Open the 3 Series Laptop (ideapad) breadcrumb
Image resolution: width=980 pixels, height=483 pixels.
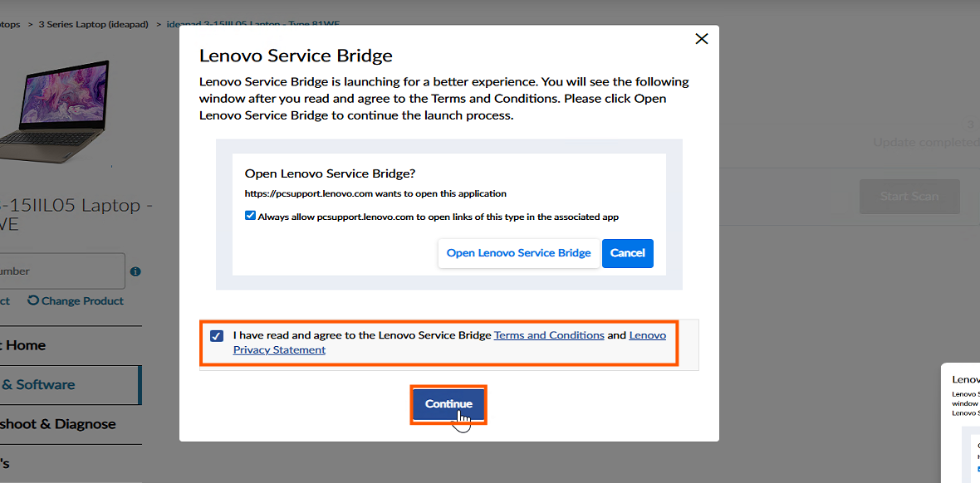tap(93, 24)
